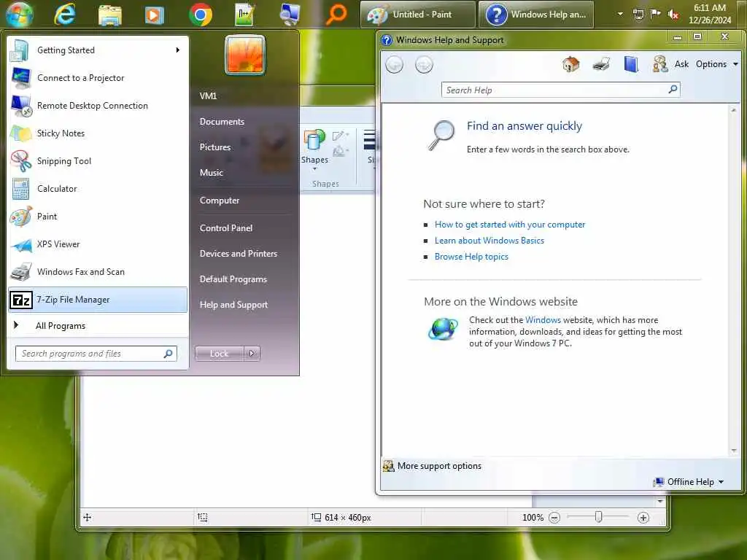747x560 pixels.
Task: Open Pictures from Start menu
Action: pos(215,147)
